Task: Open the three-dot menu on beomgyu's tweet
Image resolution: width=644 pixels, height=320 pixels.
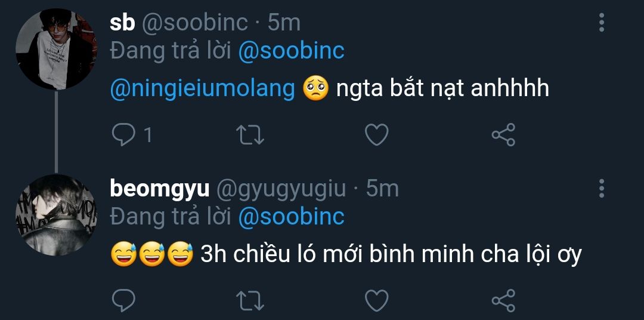Action: tap(601, 188)
